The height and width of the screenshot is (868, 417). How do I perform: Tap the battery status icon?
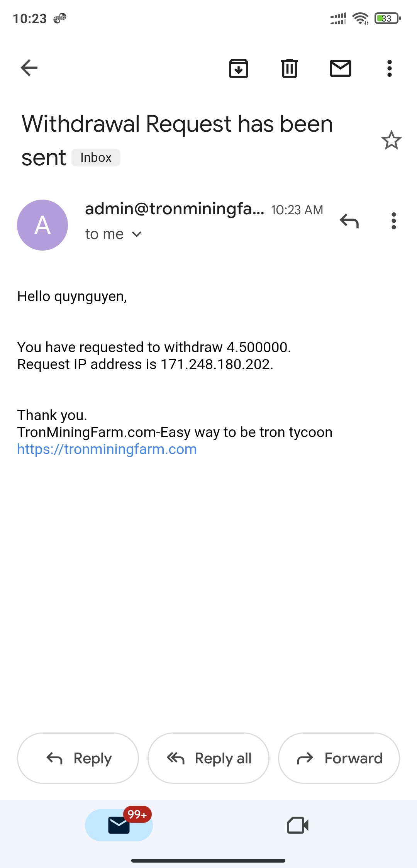tap(387, 18)
